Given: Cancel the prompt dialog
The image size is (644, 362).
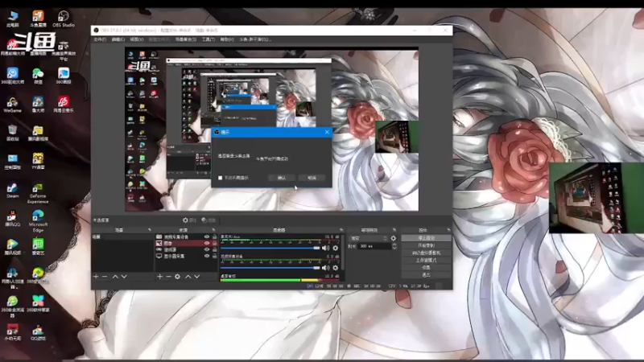Looking at the screenshot, I should 312,178.
